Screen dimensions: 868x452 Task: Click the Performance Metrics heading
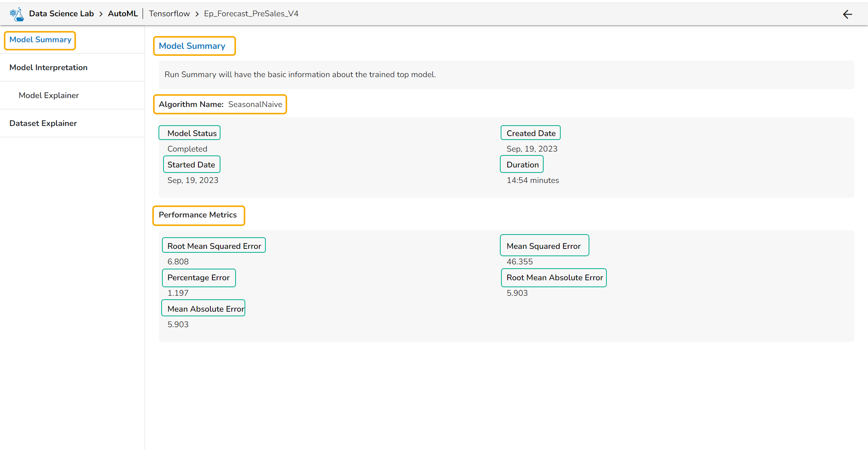click(x=198, y=215)
